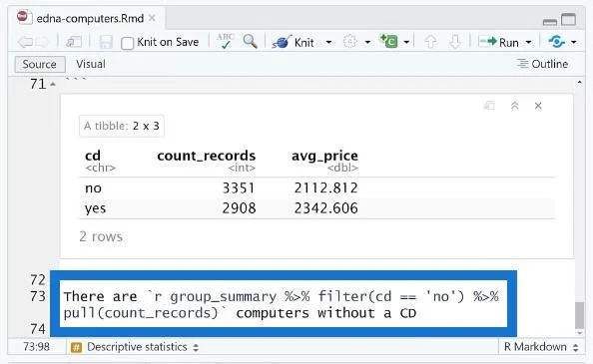Click line number 73 in gutter
The height and width of the screenshot is (364, 593).
(38, 296)
